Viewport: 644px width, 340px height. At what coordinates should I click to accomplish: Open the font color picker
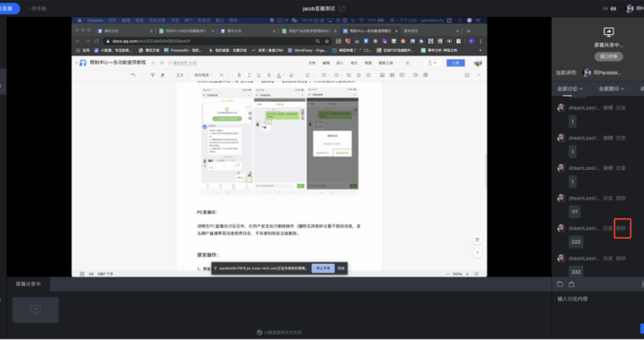[x=279, y=75]
